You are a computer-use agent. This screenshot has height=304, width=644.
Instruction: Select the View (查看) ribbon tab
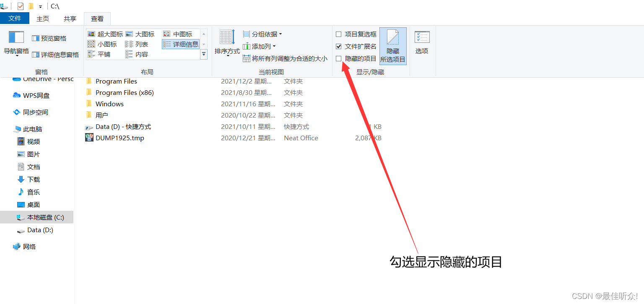[x=97, y=18]
